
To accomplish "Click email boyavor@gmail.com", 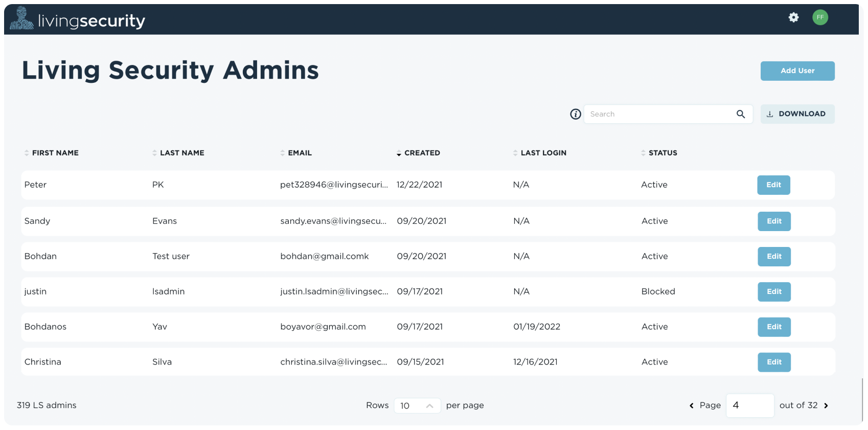I will point(323,327).
